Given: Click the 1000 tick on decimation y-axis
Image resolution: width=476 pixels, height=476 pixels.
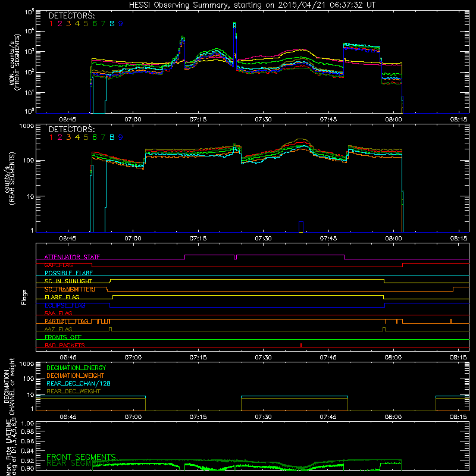Looking at the screenshot, I should pos(27,364).
